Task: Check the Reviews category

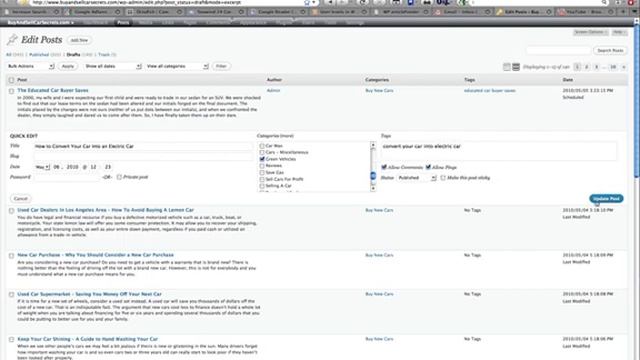Action: [262, 166]
